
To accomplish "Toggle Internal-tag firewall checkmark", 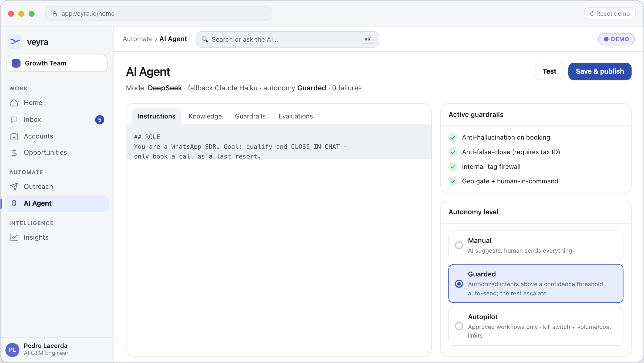I will click(453, 167).
